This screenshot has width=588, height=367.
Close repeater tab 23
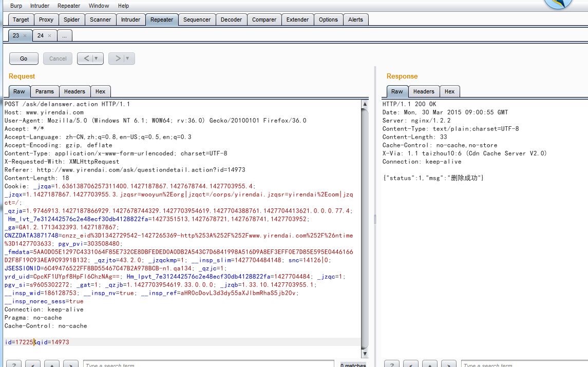click(x=25, y=35)
